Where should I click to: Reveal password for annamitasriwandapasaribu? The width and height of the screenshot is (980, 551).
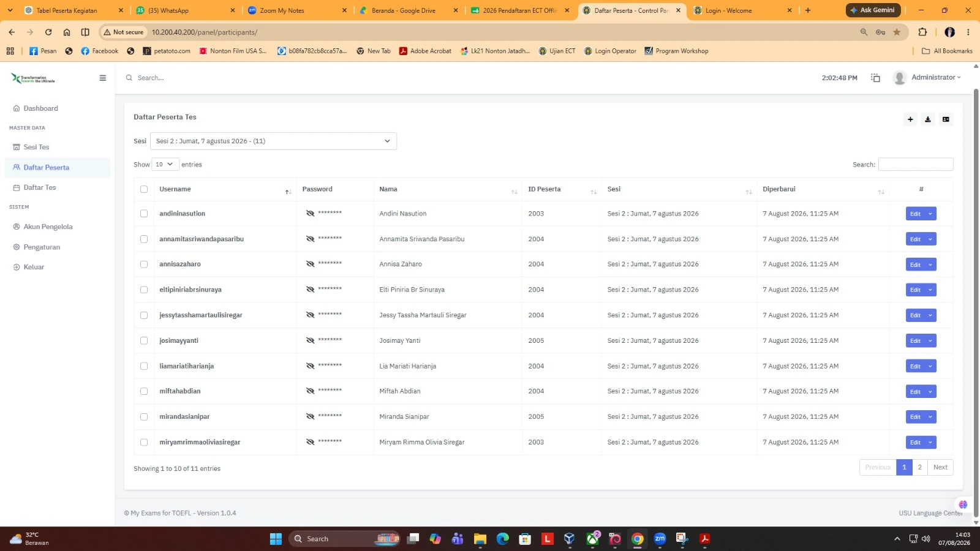point(310,239)
